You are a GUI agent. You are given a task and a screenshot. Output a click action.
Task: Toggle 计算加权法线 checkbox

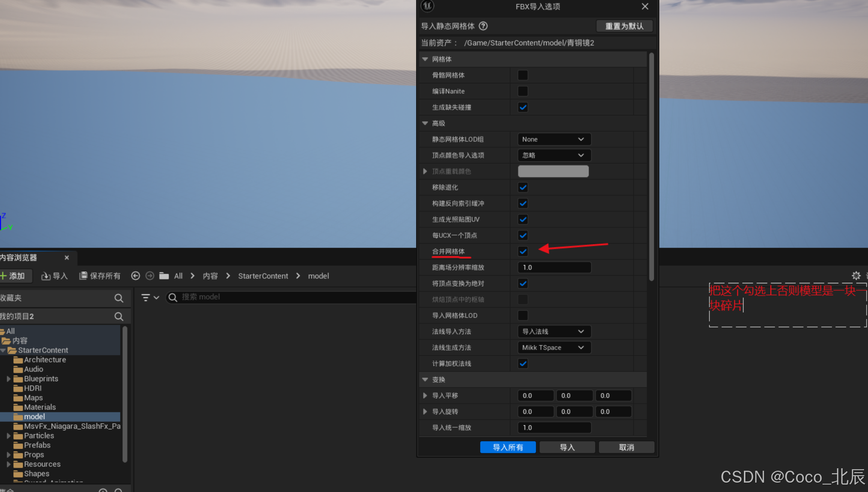pyautogui.click(x=522, y=363)
